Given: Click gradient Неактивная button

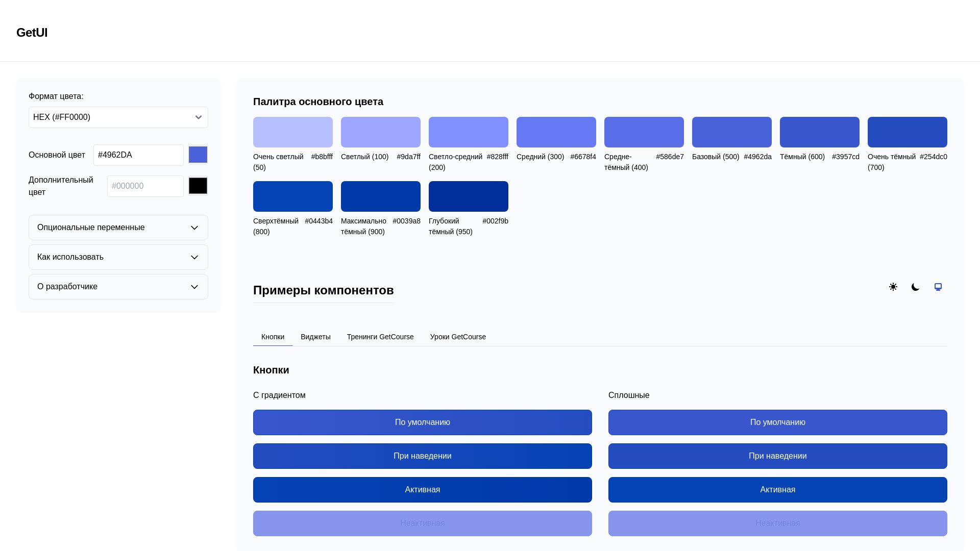Looking at the screenshot, I should [423, 523].
